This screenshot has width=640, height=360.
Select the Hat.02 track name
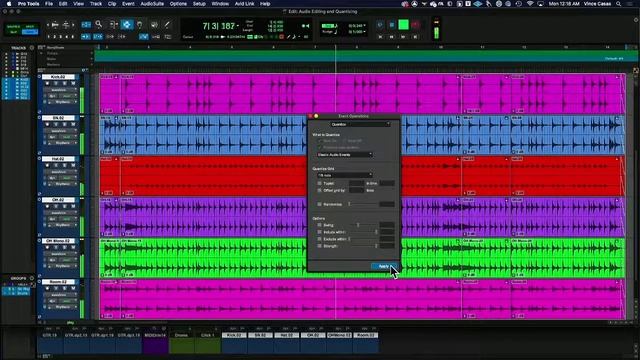58,159
